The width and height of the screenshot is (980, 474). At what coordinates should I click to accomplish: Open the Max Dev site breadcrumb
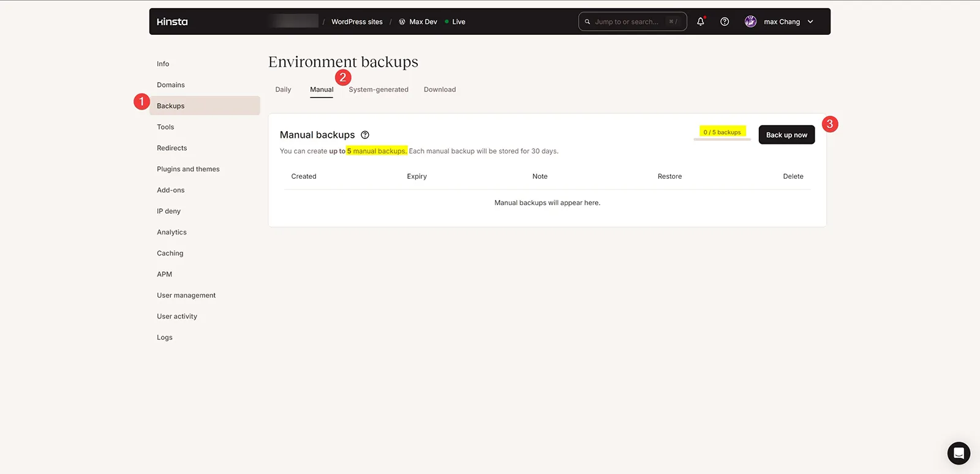(423, 21)
